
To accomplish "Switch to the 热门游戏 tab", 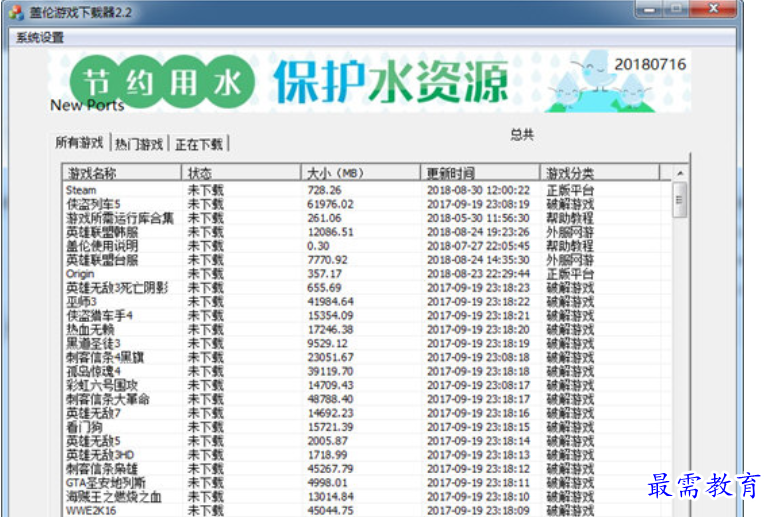I will (x=139, y=144).
